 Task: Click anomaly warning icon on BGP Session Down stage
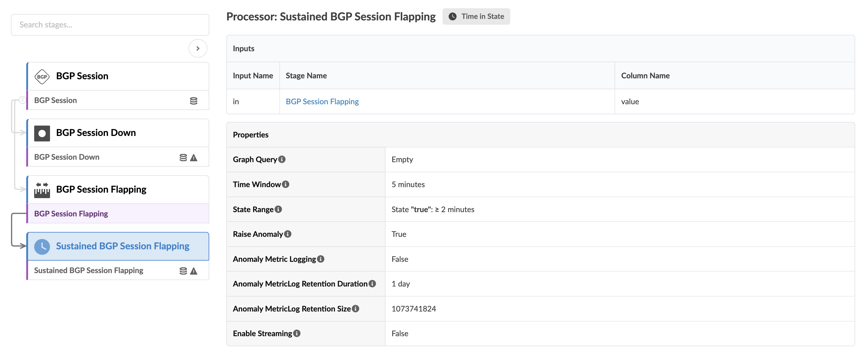tap(194, 157)
